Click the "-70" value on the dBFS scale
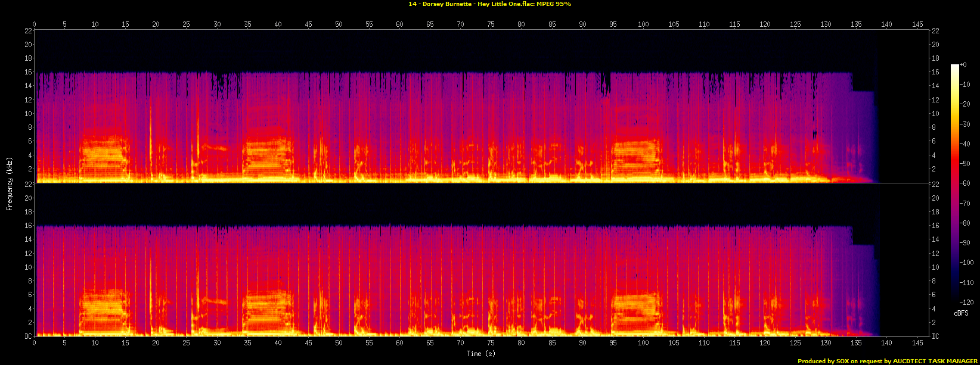Image resolution: width=980 pixels, height=365 pixels. [x=966, y=203]
